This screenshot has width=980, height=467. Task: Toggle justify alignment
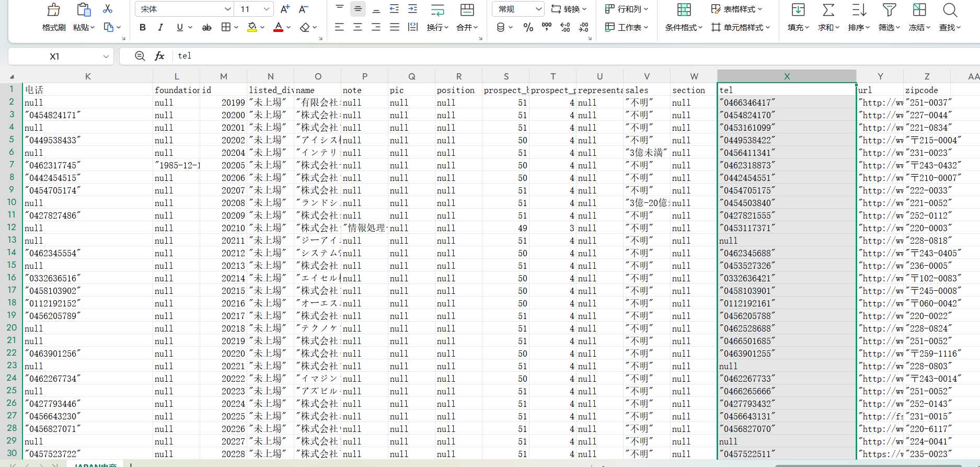(x=395, y=27)
